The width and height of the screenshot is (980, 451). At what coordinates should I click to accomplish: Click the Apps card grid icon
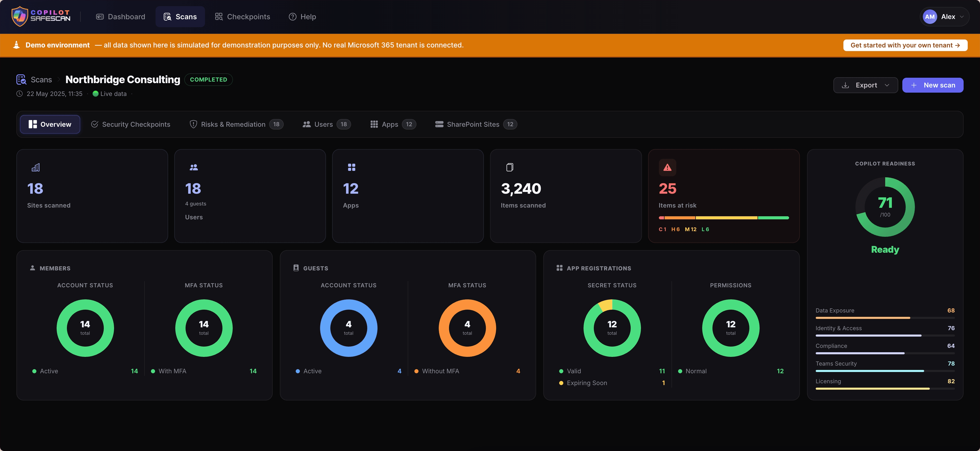pos(352,167)
